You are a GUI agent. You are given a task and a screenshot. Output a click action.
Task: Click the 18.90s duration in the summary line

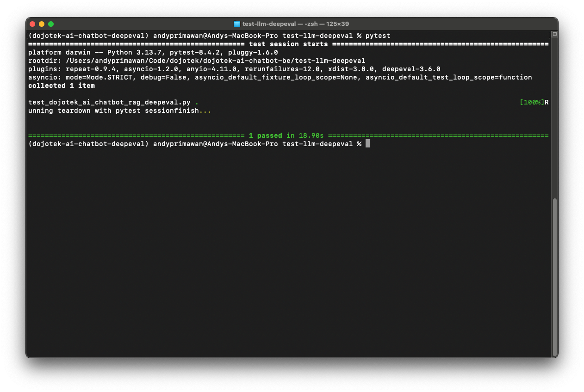click(311, 135)
